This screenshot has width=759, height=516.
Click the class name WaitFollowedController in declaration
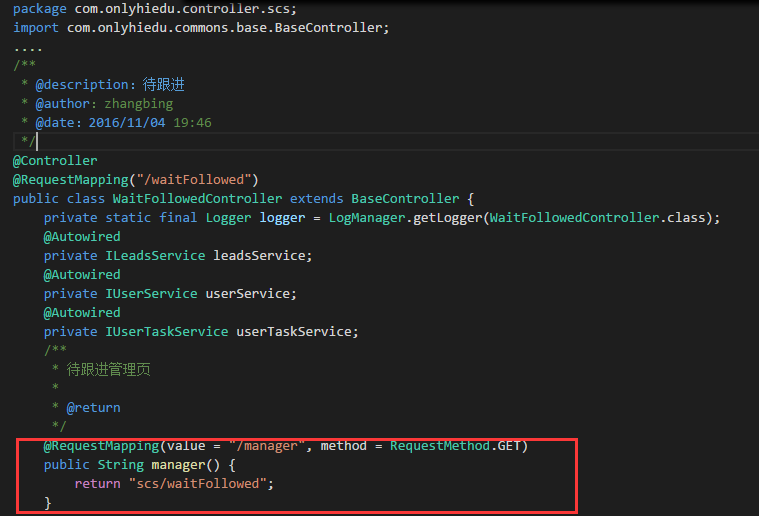[197, 198]
